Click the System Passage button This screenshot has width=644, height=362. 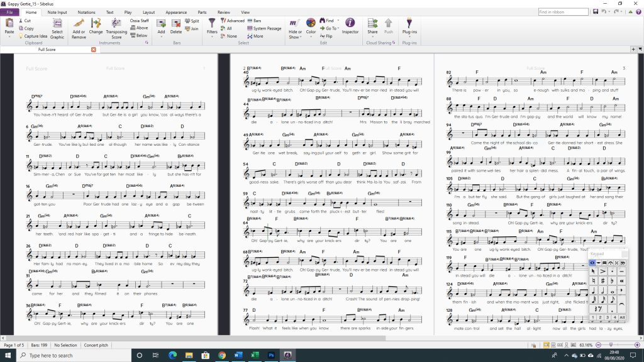264,28
